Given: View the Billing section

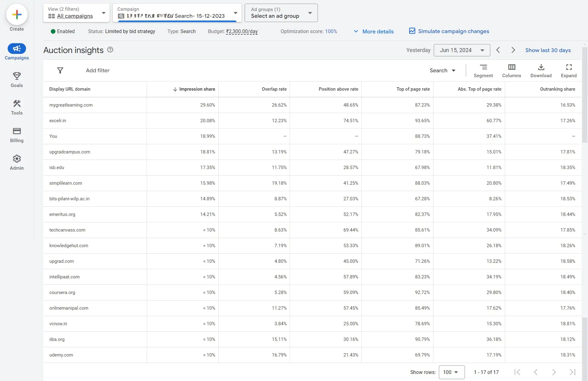Looking at the screenshot, I should (17, 135).
